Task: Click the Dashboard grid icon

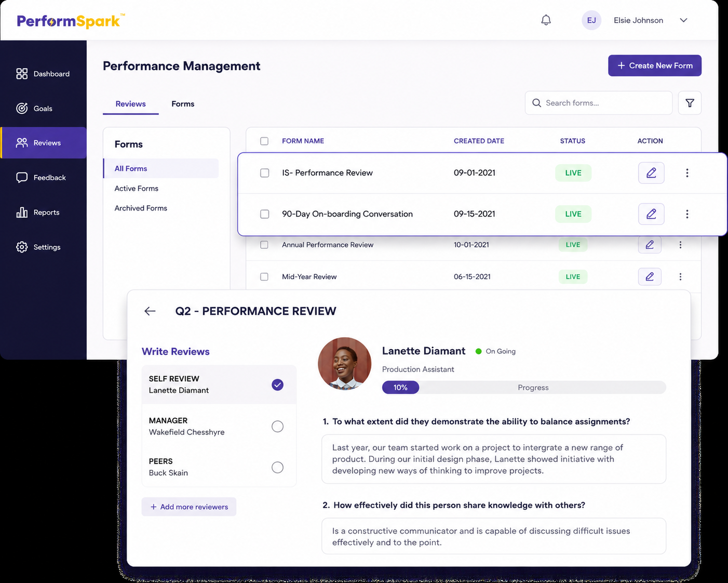Action: click(x=22, y=74)
